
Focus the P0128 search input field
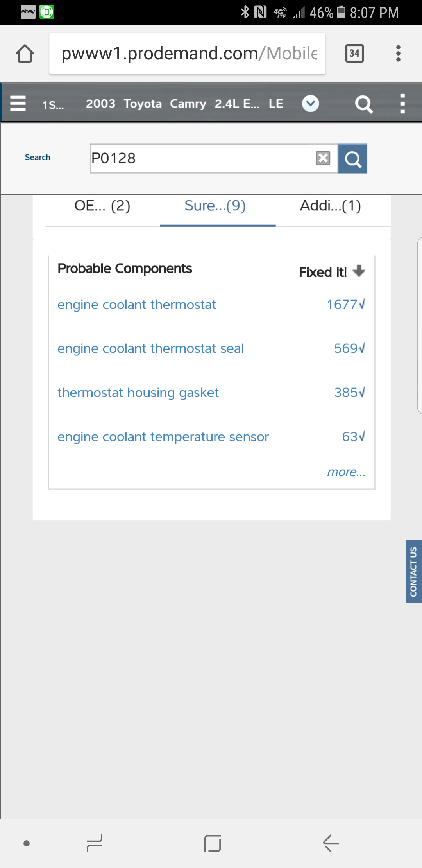point(201,158)
